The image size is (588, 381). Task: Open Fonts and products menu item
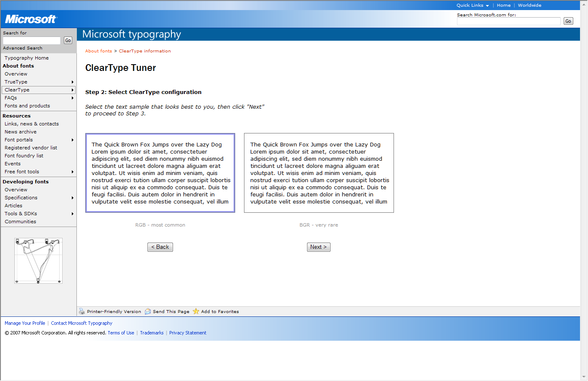tap(27, 106)
